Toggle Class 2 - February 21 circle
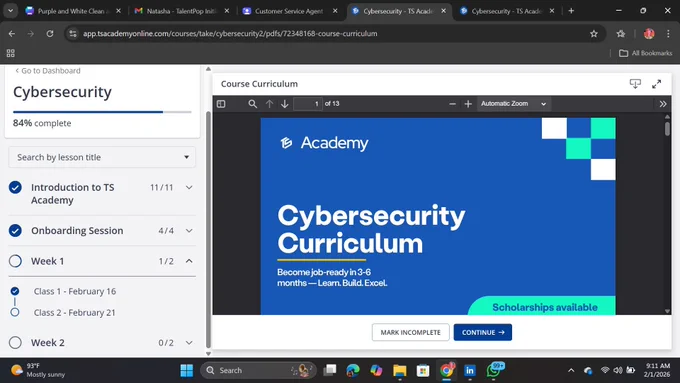 pos(15,312)
